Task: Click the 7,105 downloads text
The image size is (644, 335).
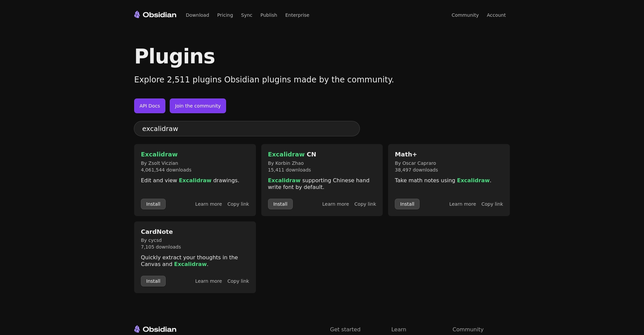Action: point(161,247)
